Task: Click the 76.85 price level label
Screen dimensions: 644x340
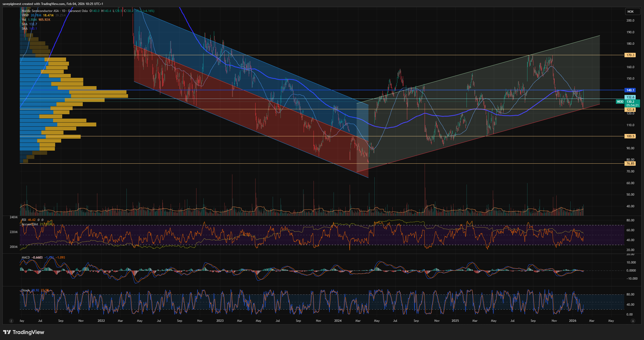Action: pyautogui.click(x=630, y=164)
